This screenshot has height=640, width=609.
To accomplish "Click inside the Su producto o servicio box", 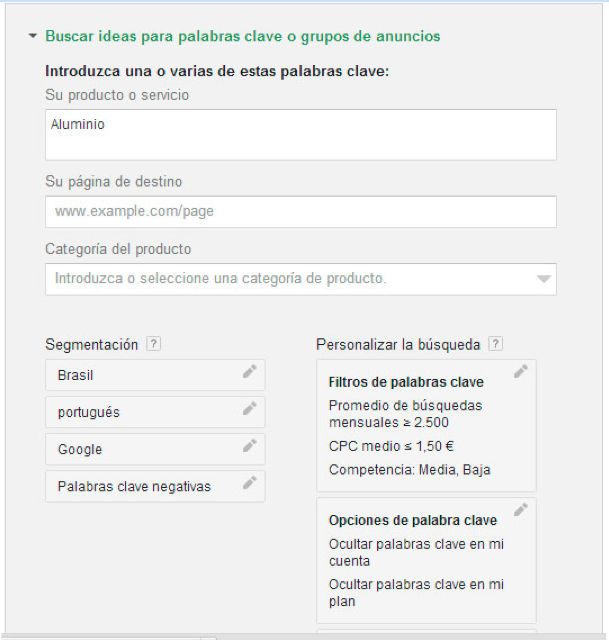I will tap(300, 135).
